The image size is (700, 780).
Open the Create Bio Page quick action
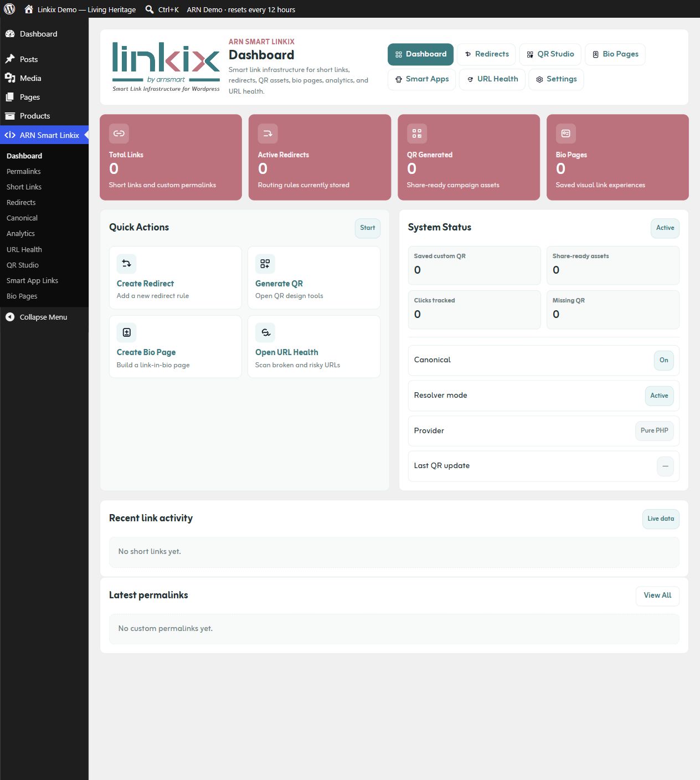pos(176,347)
